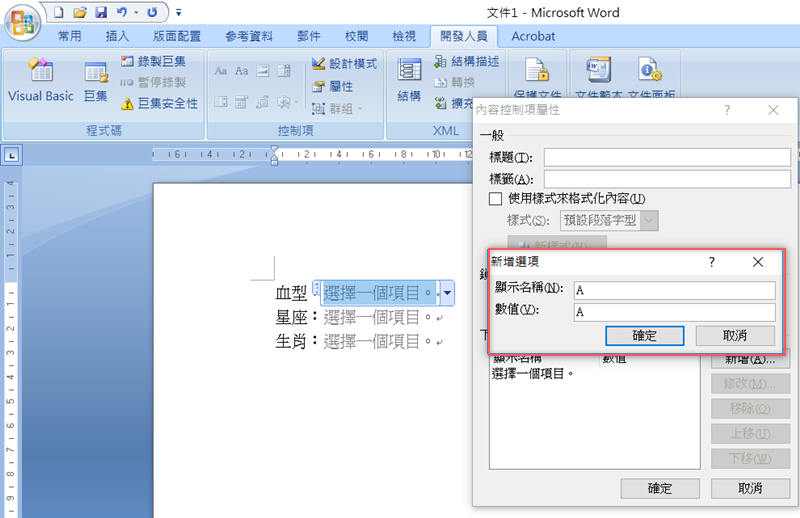The height and width of the screenshot is (518, 800).
Task: Open a file from quick access toolbar
Action: pos(80,12)
